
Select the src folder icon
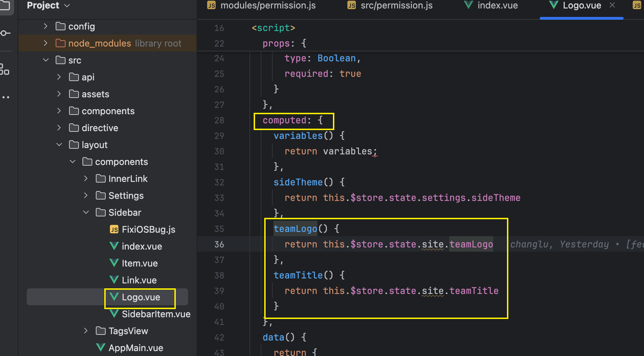tap(61, 60)
